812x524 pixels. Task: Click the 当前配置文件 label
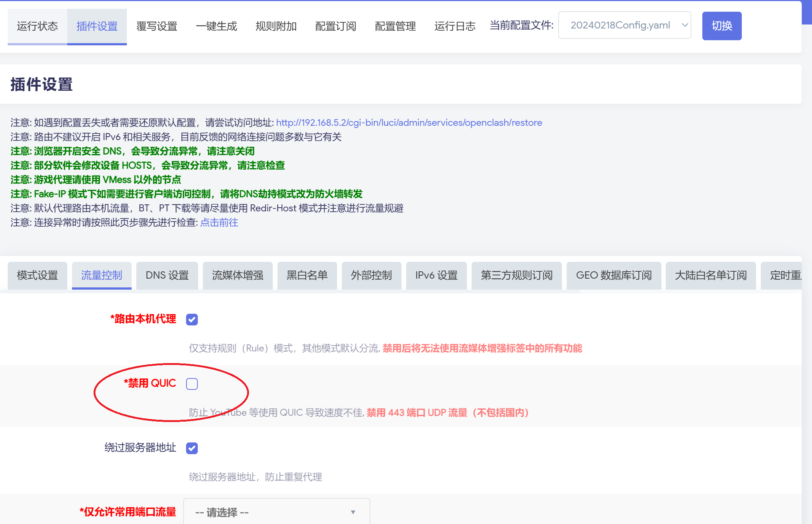[522, 25]
